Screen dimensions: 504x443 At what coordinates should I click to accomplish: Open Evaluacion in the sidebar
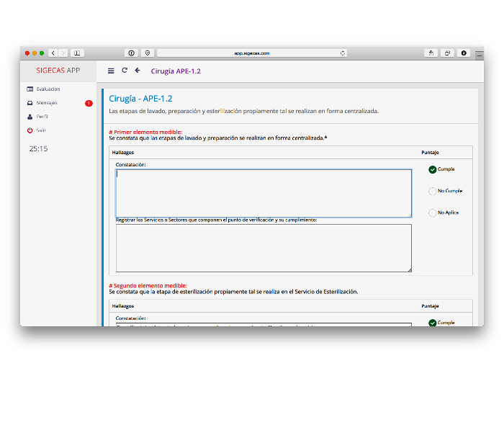click(x=48, y=89)
